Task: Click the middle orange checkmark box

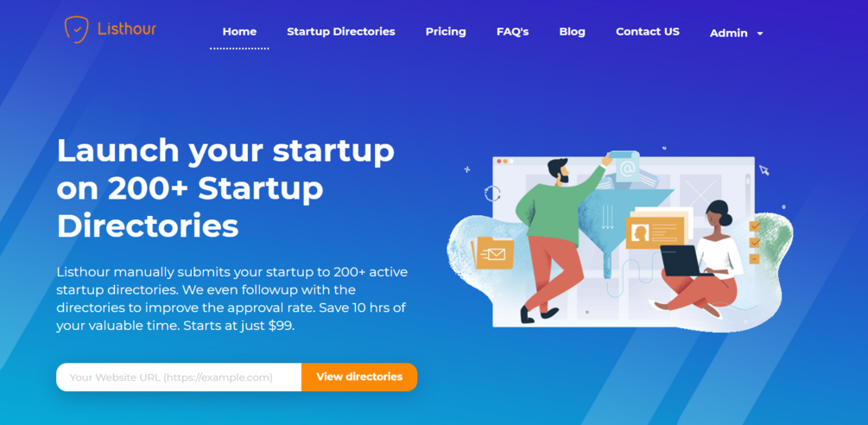Action: click(755, 243)
